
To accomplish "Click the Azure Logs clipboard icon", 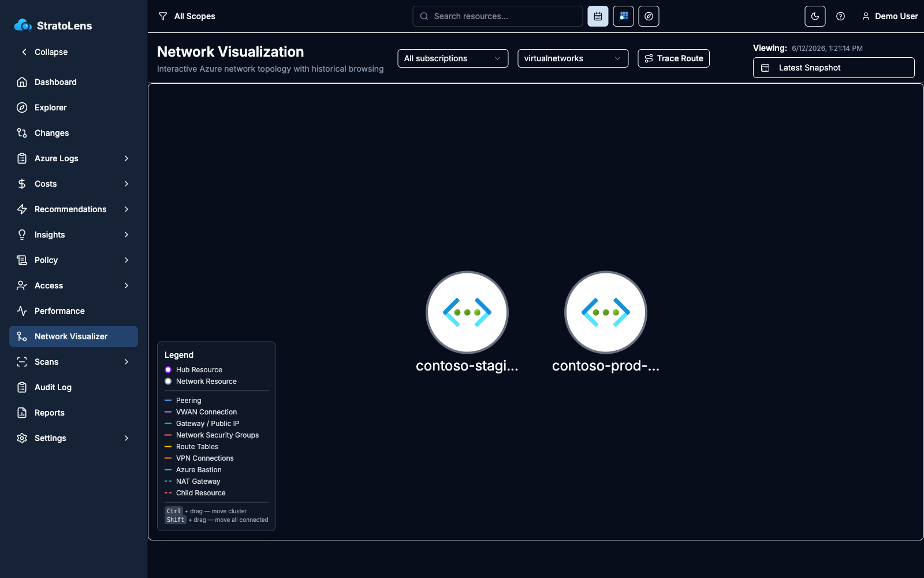I will [x=22, y=158].
